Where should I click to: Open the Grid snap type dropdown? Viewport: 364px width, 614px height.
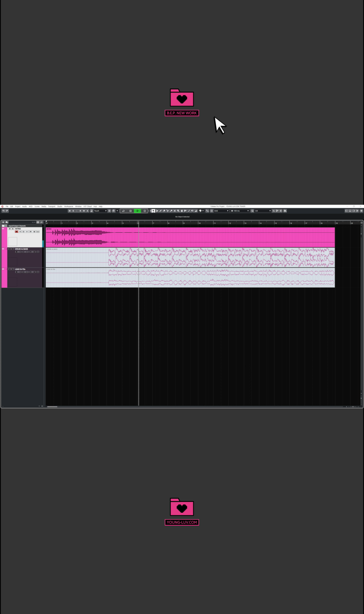tap(221, 211)
